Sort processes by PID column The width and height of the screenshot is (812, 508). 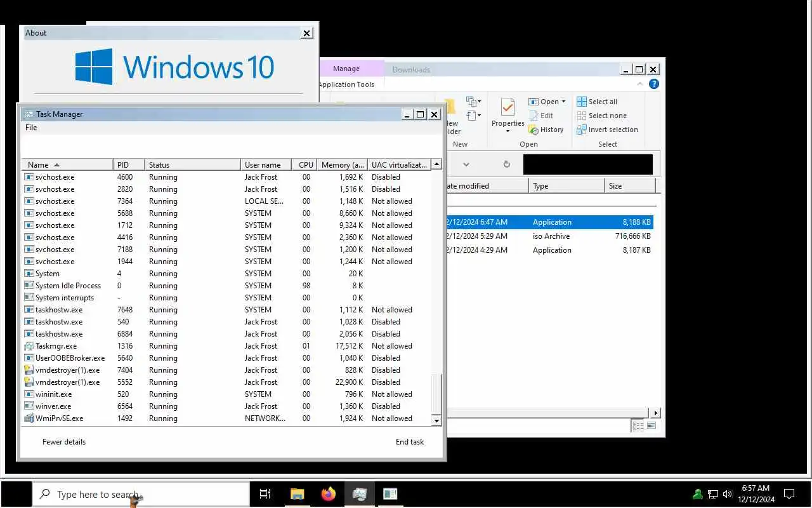[129, 164]
